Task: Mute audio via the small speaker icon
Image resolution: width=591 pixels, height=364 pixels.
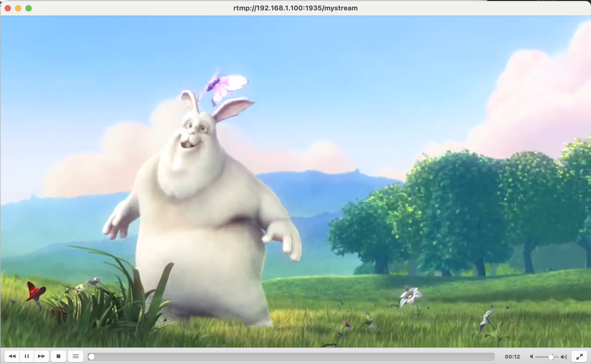Action: [x=531, y=357]
